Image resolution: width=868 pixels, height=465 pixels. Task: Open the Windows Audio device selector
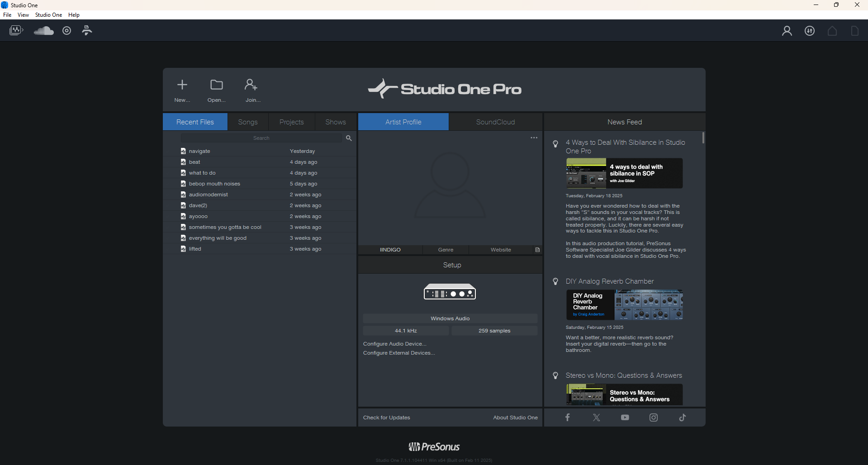click(450, 318)
